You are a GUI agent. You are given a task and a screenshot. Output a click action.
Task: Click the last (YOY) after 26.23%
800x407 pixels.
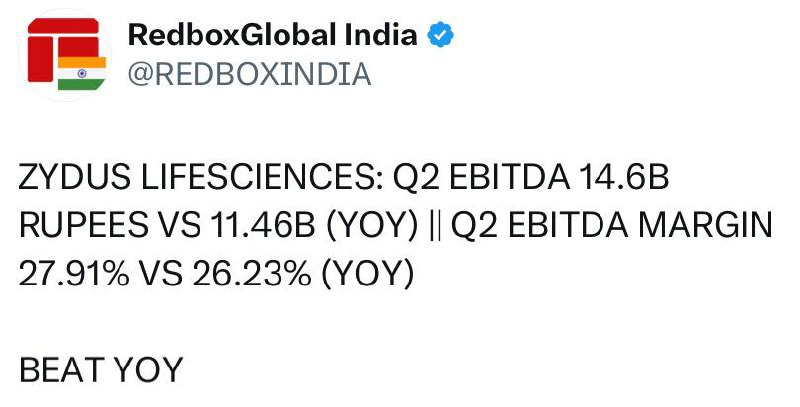click(x=367, y=274)
